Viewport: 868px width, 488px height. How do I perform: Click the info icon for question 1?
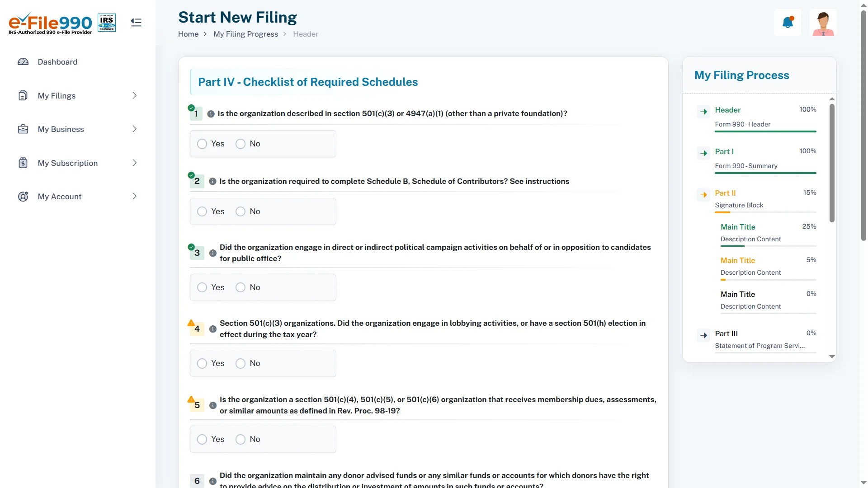[x=211, y=114]
